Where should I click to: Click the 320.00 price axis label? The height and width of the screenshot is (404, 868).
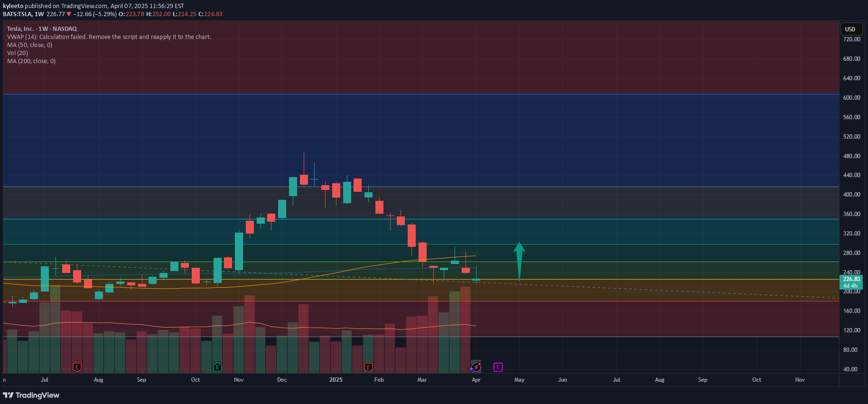coord(851,234)
